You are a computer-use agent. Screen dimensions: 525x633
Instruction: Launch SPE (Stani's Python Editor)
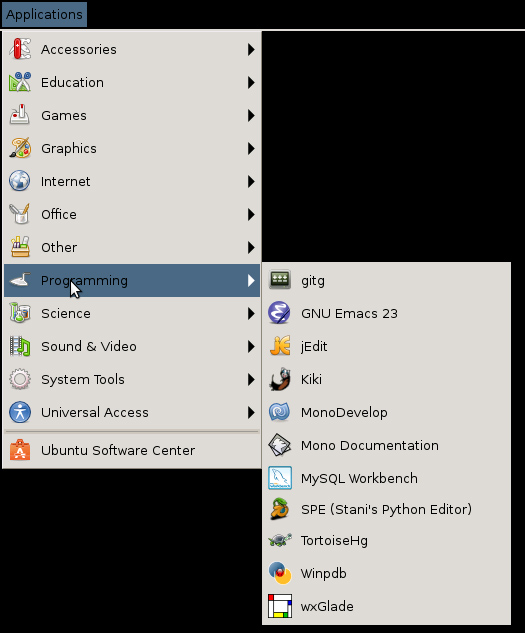[x=386, y=509]
